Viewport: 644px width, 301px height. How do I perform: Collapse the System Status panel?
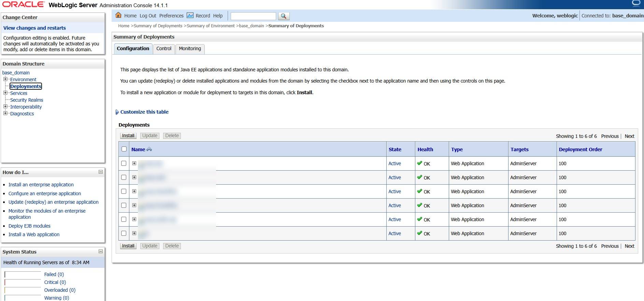point(101,252)
